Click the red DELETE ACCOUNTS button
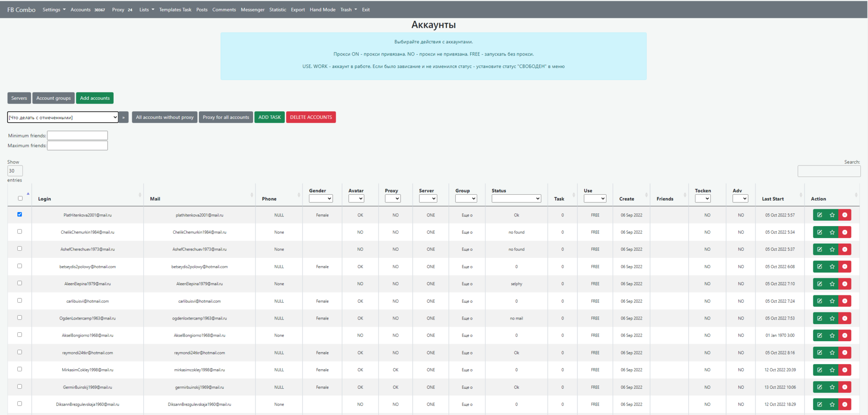 pos(311,117)
